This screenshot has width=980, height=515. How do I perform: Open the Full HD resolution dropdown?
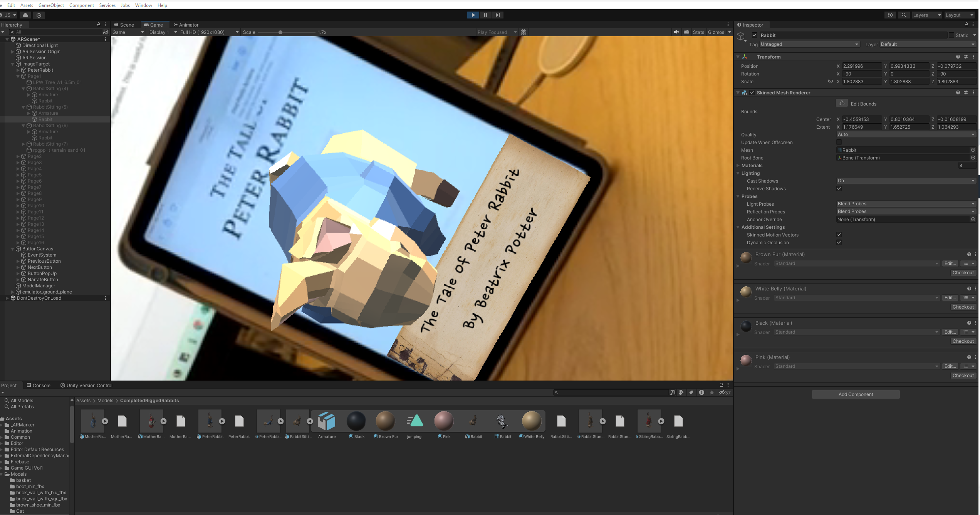coord(209,32)
